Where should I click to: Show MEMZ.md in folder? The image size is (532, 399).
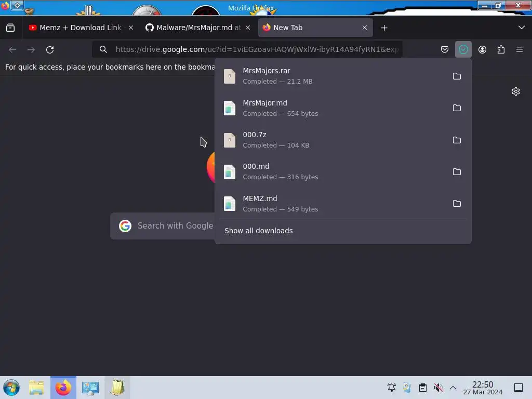(457, 204)
